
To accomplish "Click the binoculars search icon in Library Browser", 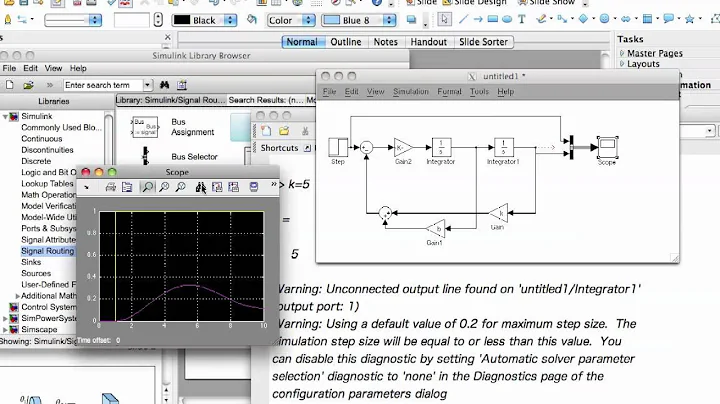I will pos(164,85).
